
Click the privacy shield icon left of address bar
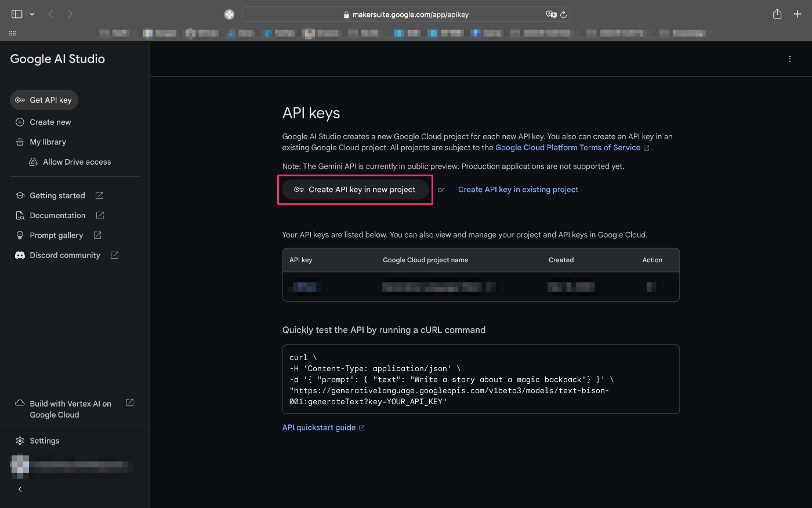(x=229, y=14)
